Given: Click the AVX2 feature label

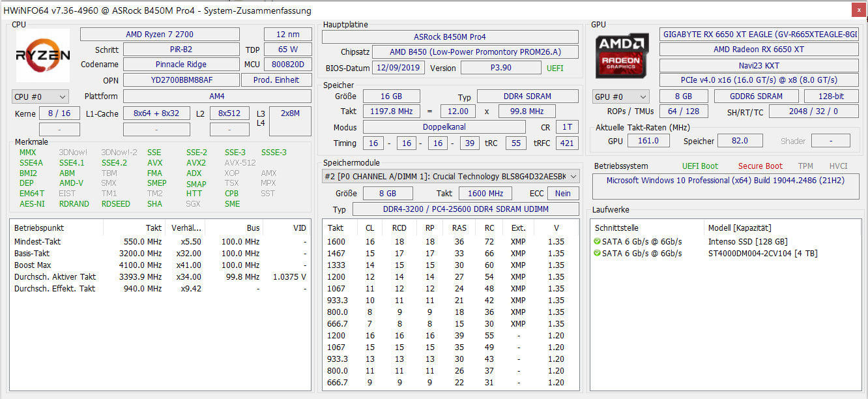Looking at the screenshot, I should [196, 163].
